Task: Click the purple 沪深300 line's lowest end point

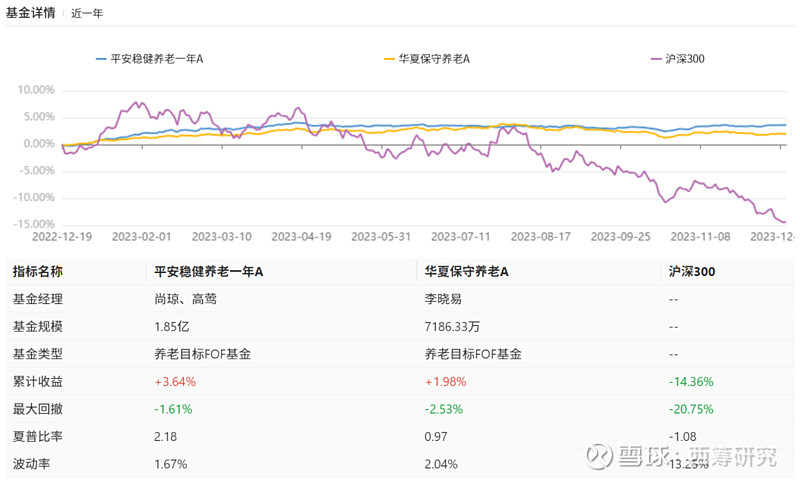Action: [784, 222]
